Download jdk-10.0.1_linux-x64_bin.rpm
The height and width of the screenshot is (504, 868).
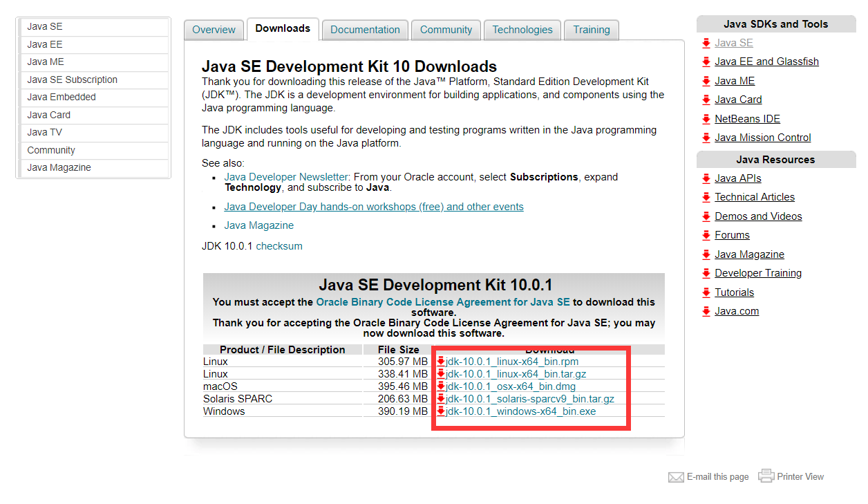coord(512,362)
